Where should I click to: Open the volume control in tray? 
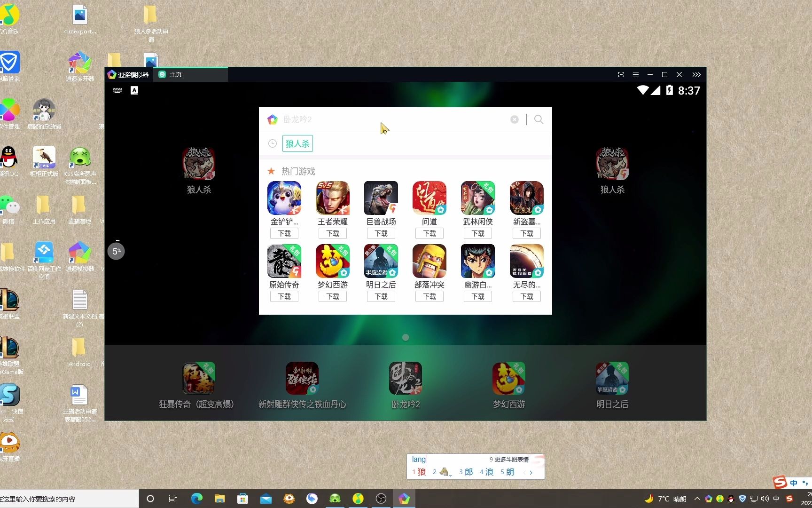[765, 499]
